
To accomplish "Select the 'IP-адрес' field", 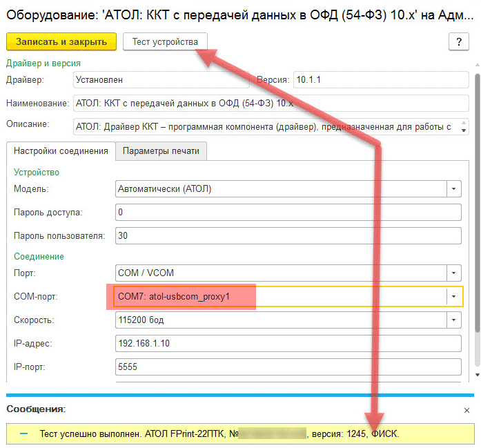I will [x=288, y=343].
